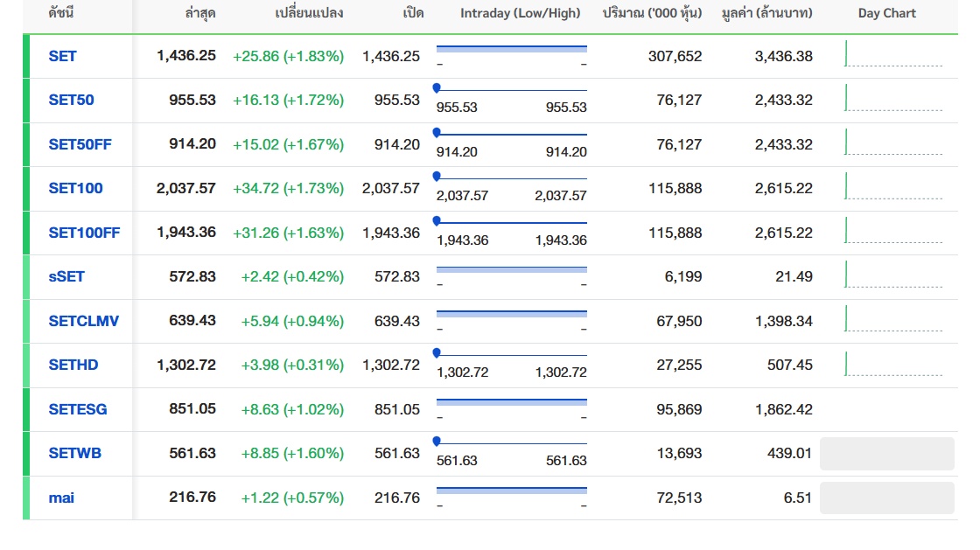Image resolution: width=980 pixels, height=550 pixels.
Task: Select the SETHD index link
Action: (73, 365)
